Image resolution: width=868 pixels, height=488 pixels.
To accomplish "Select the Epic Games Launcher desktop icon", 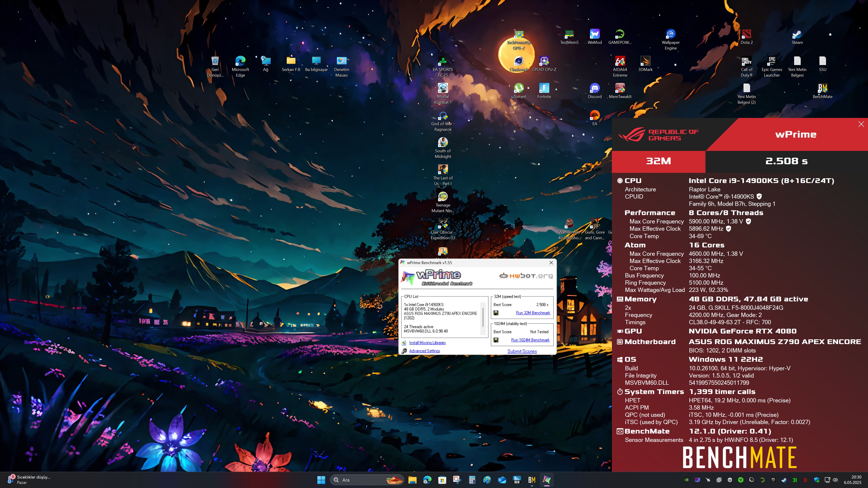I will [x=772, y=67].
